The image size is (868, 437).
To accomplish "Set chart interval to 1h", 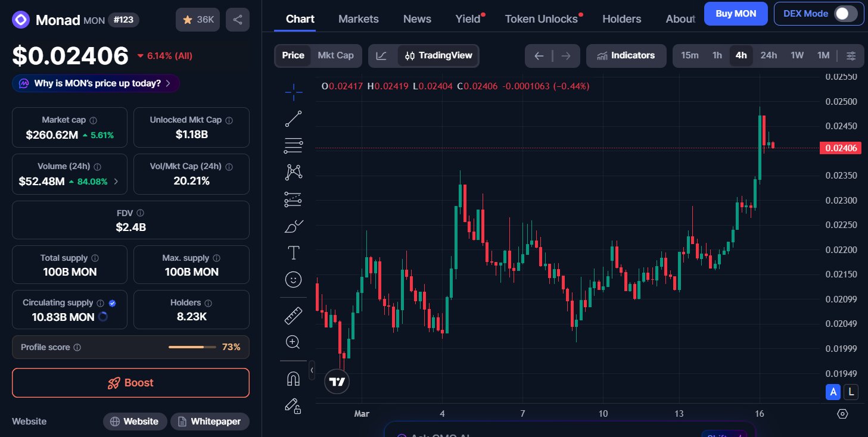I will click(x=717, y=55).
